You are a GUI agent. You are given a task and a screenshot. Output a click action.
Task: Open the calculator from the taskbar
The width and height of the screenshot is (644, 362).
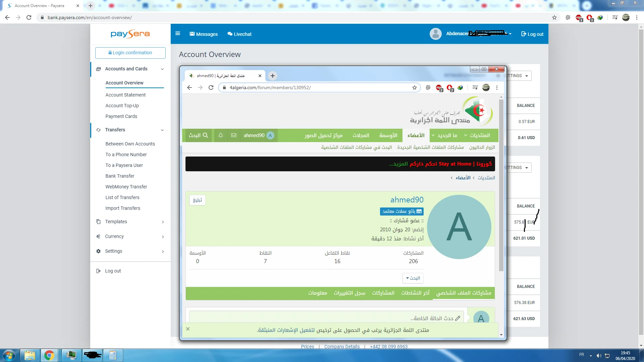point(113,355)
